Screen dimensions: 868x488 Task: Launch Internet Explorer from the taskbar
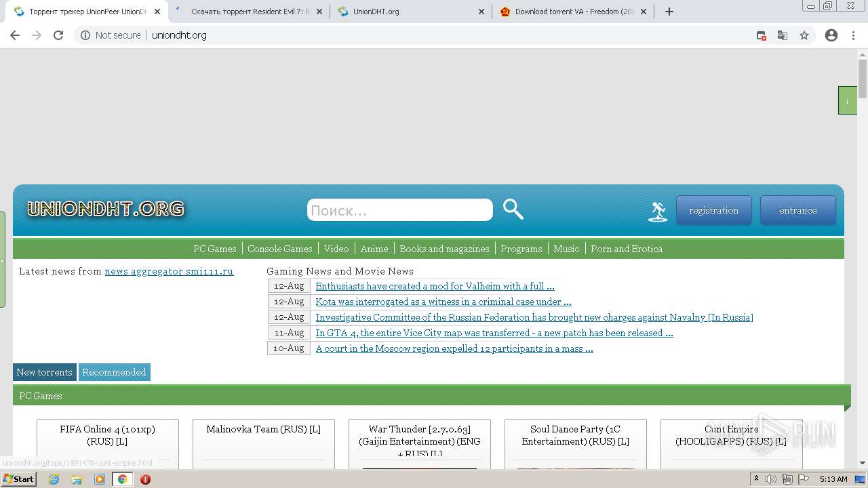coord(54,479)
